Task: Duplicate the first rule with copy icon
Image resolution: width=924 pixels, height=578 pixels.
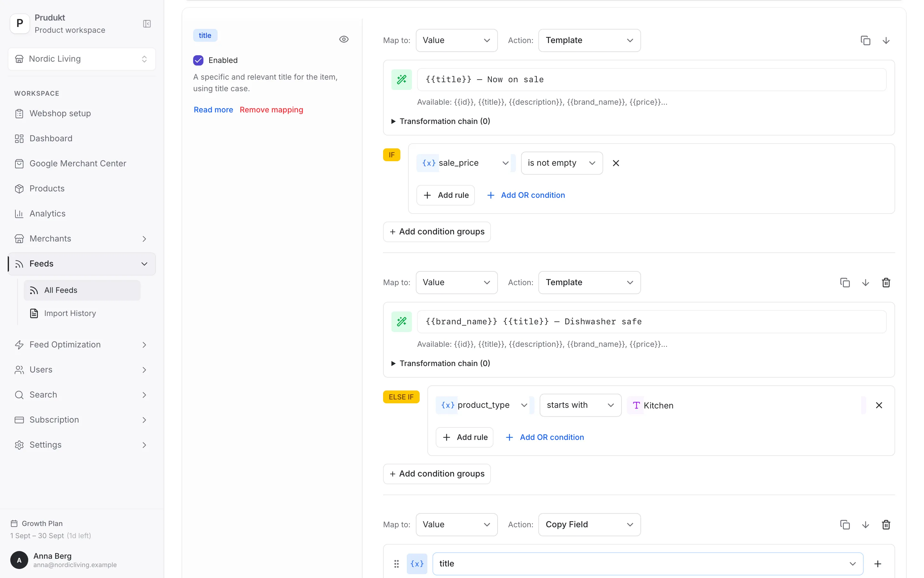Action: (865, 40)
